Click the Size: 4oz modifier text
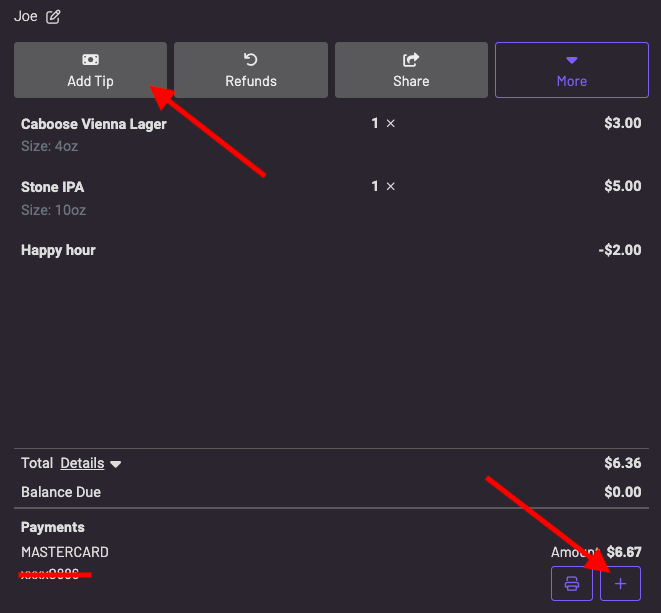This screenshot has height=613, width=661. point(50,146)
